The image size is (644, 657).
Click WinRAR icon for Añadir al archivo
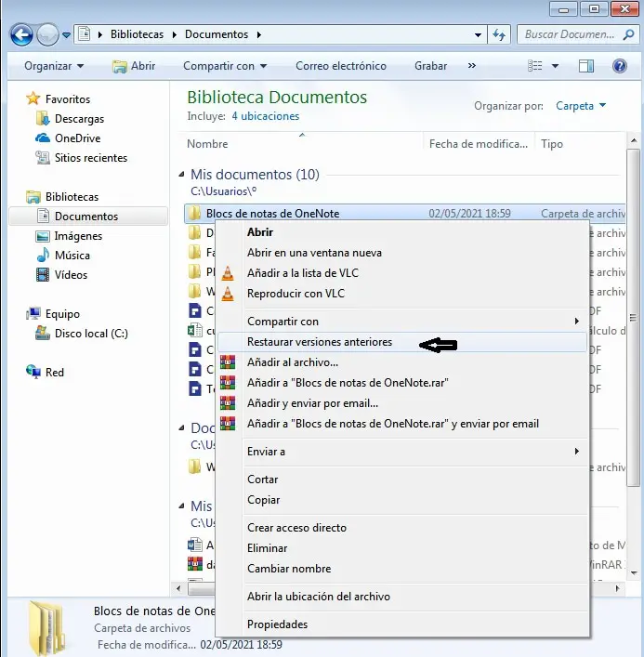coord(228,362)
